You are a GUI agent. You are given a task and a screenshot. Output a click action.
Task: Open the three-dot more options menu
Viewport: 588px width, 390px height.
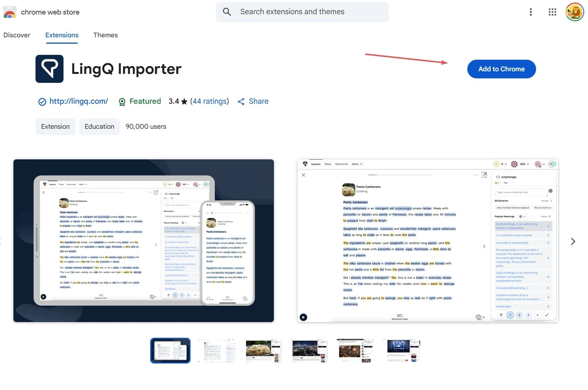530,12
